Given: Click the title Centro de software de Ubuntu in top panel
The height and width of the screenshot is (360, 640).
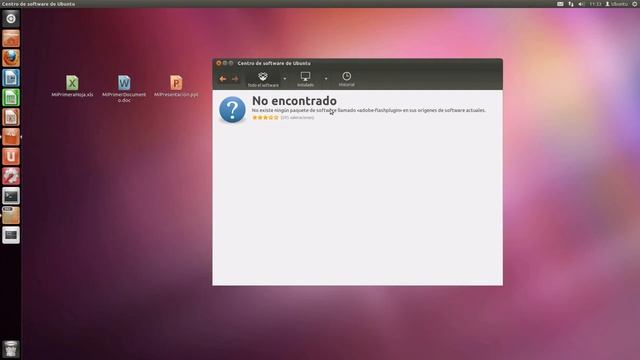Looking at the screenshot, I should point(38,4).
